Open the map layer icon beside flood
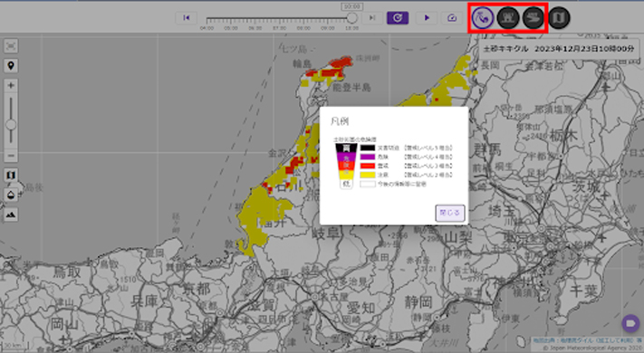This screenshot has height=353, width=644. 559,18
